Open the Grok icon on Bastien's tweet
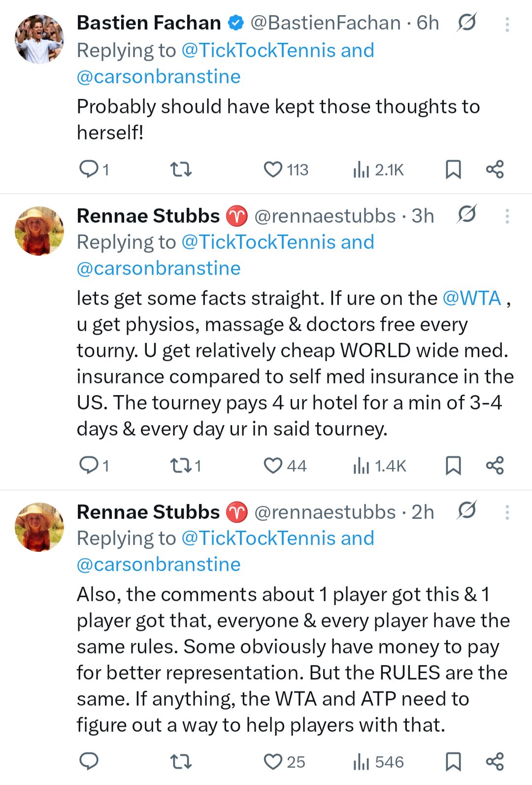The image size is (532, 785). pyautogui.click(x=466, y=23)
